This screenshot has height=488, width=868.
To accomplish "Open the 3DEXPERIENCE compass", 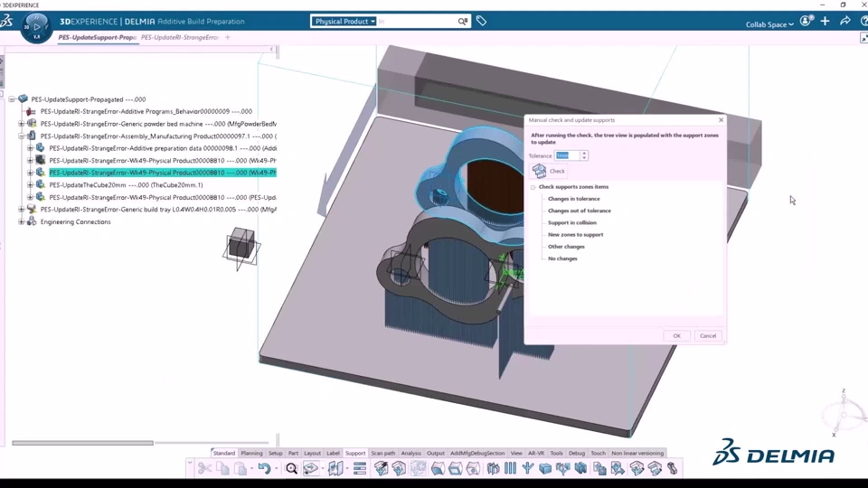I will point(36,26).
